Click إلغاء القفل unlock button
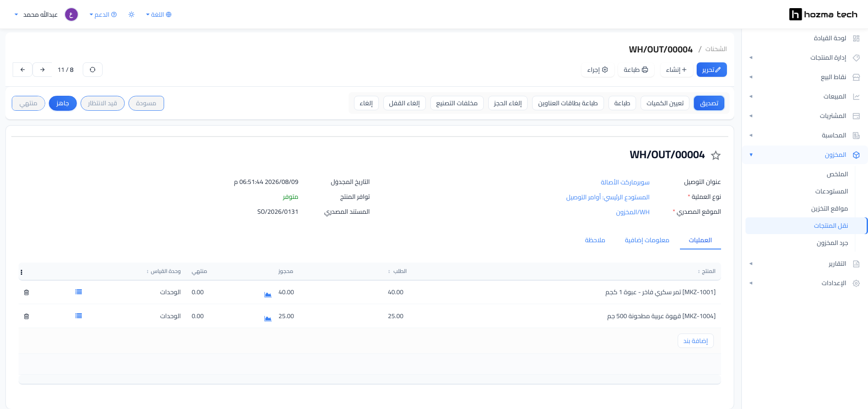Screen dimensions: 868x409 tap(404, 103)
